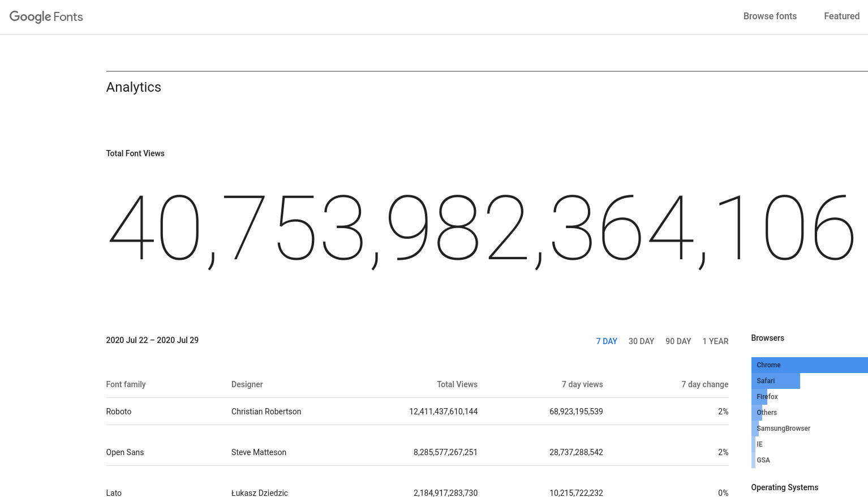The height and width of the screenshot is (497, 868).
Task: Open the Featured page link
Action: (841, 16)
